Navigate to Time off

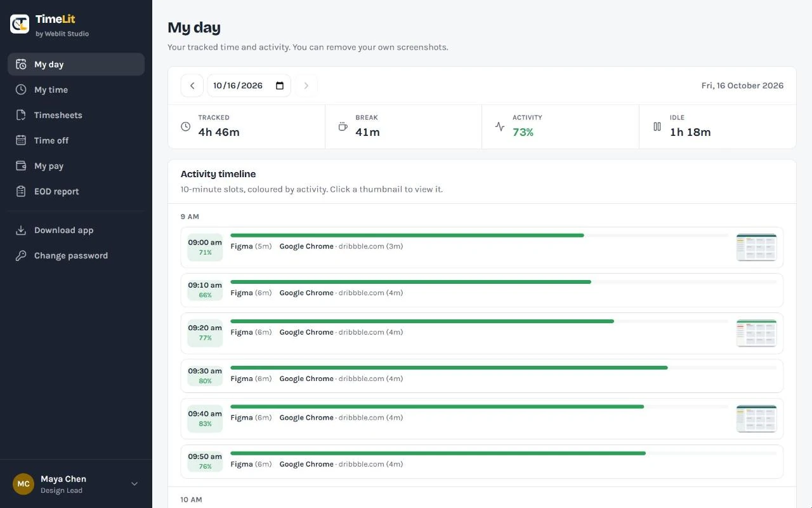pyautogui.click(x=76, y=140)
